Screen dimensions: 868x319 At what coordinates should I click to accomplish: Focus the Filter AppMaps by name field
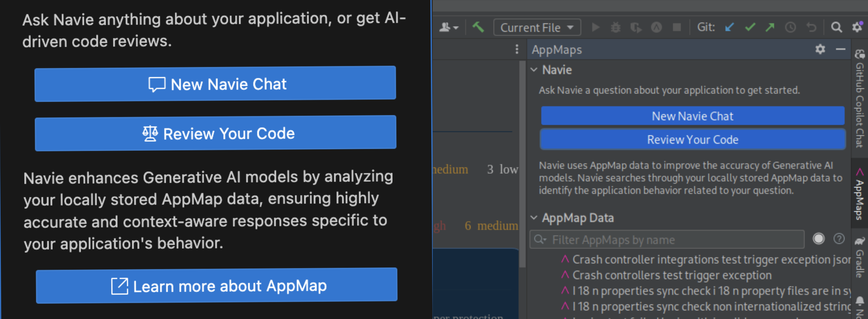(x=667, y=240)
